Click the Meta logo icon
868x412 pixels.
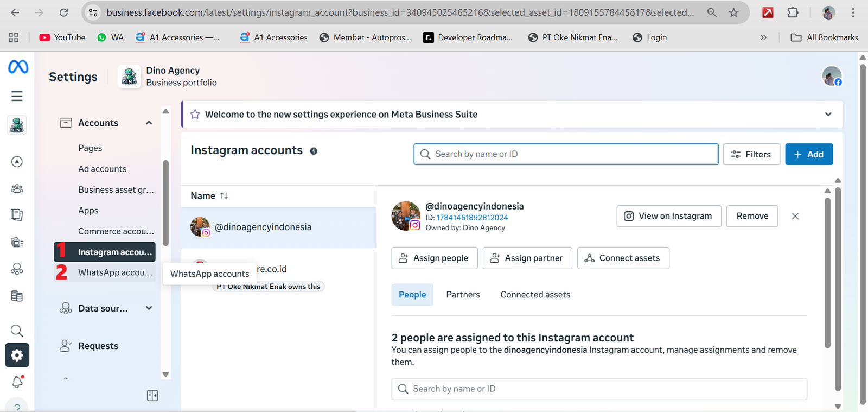coord(18,67)
